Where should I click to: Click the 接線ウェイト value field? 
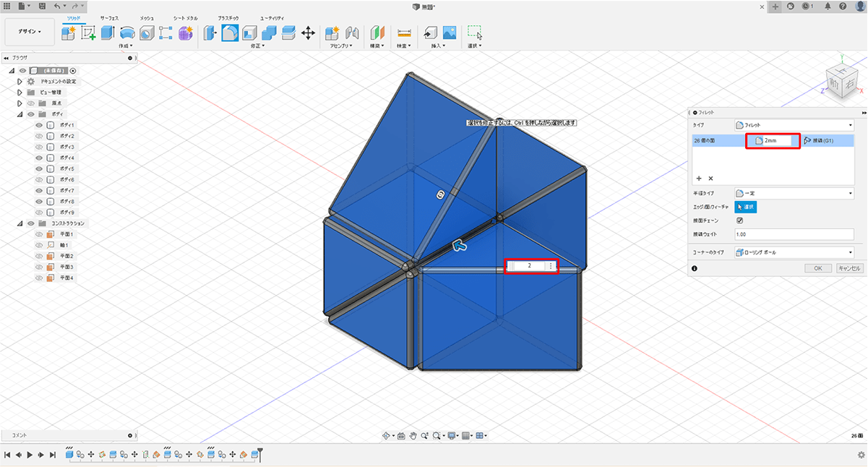click(x=793, y=234)
